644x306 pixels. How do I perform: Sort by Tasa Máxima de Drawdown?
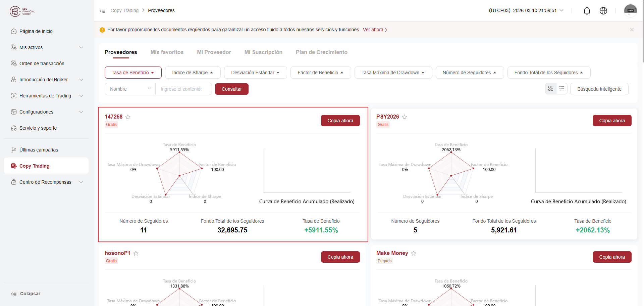[x=393, y=73]
